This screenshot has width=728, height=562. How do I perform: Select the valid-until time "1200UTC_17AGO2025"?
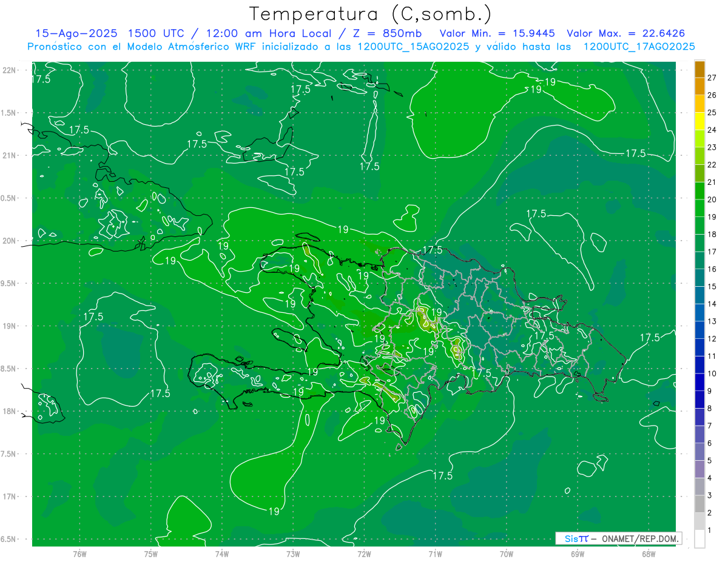(x=639, y=47)
